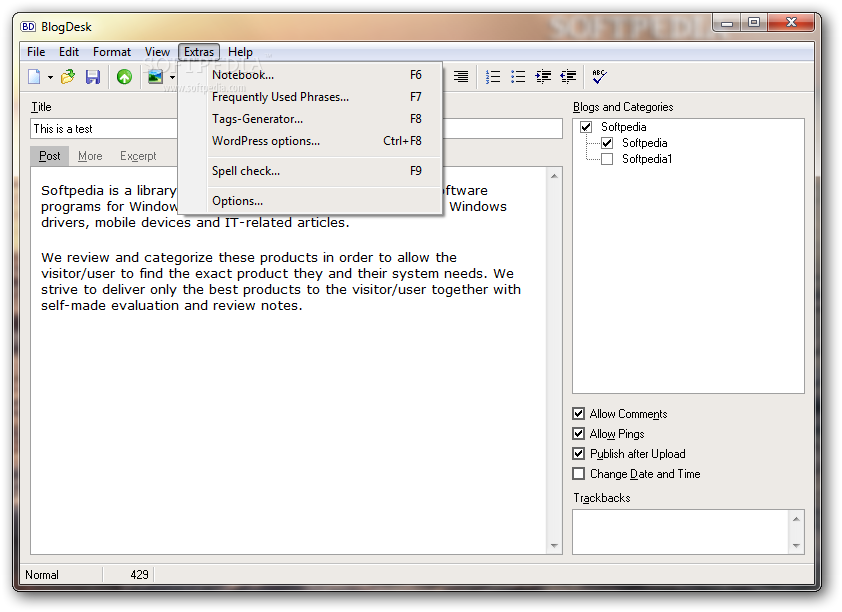842x612 pixels.
Task: Switch to the More tab
Action: point(90,156)
